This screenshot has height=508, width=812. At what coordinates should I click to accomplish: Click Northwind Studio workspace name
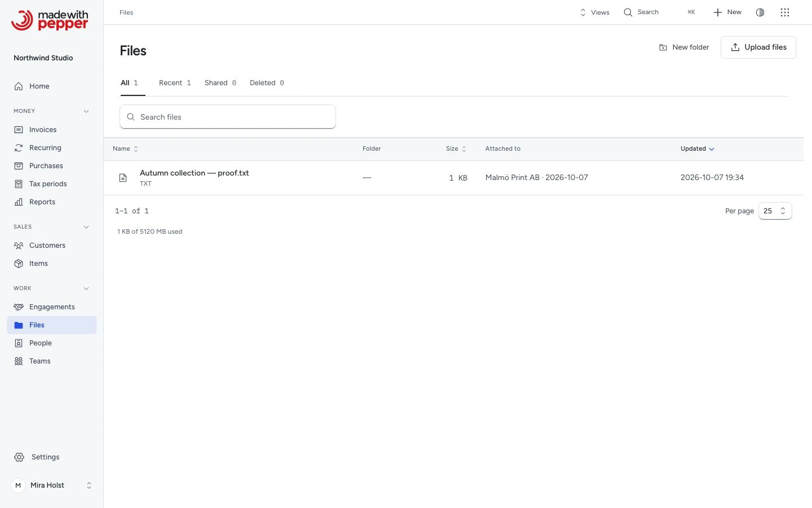(43, 58)
